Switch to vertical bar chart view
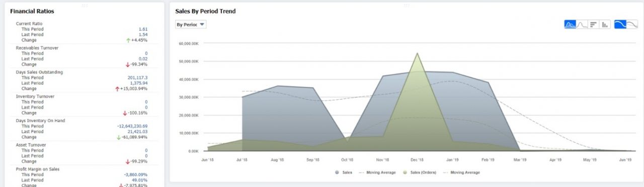This screenshot has width=644, height=187. 604,24
